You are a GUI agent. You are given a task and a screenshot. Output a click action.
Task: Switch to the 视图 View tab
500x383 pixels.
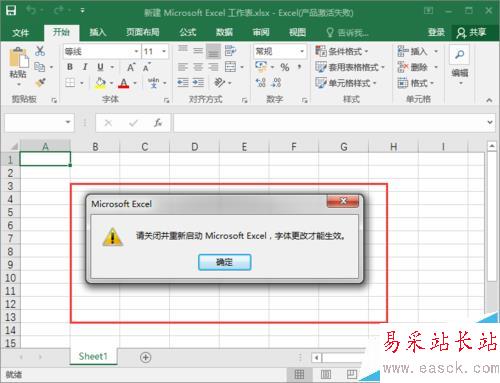click(297, 32)
